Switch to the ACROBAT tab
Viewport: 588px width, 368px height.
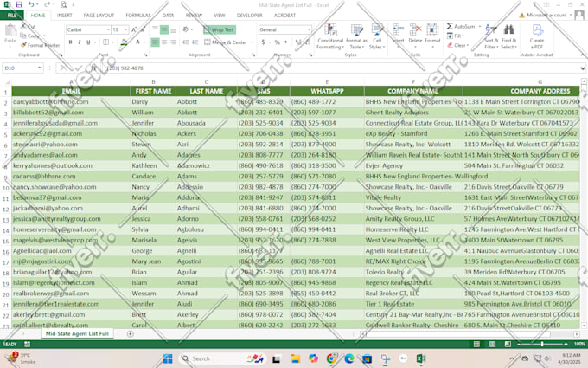pyautogui.click(x=284, y=16)
